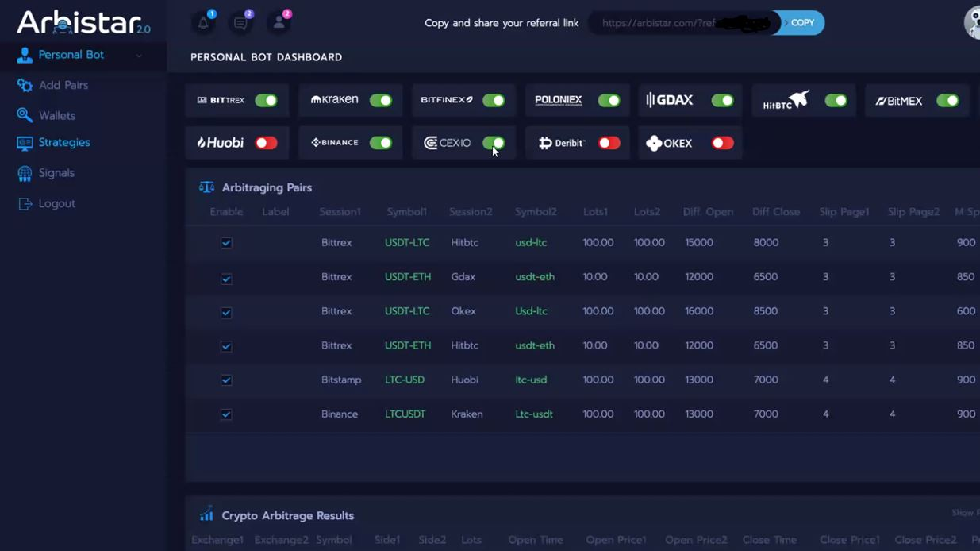Click the Bitfinex exchange logo
The width and height of the screenshot is (980, 551).
tap(447, 100)
